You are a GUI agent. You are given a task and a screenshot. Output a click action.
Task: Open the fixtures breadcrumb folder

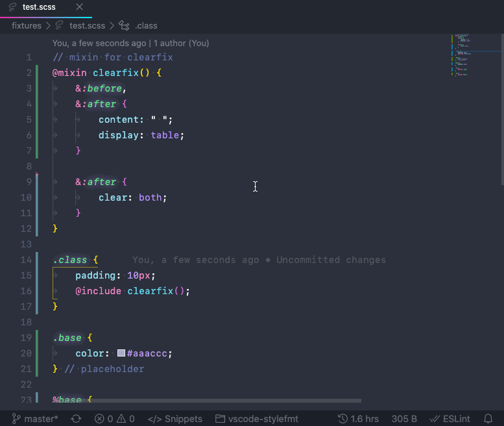[x=27, y=26]
